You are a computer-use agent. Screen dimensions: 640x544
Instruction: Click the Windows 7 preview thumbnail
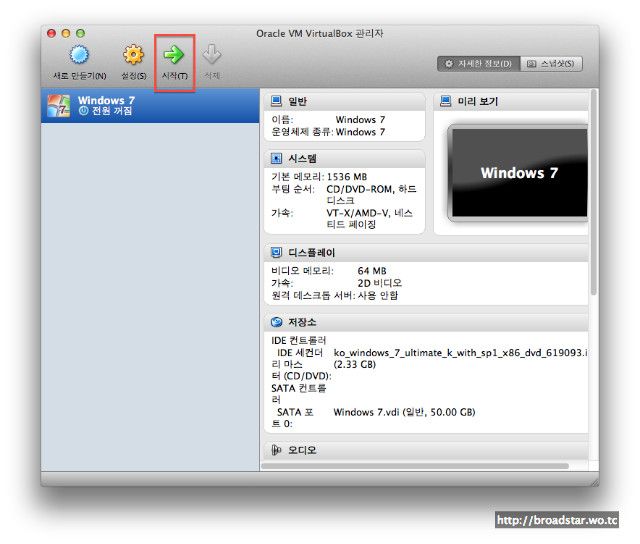point(518,173)
